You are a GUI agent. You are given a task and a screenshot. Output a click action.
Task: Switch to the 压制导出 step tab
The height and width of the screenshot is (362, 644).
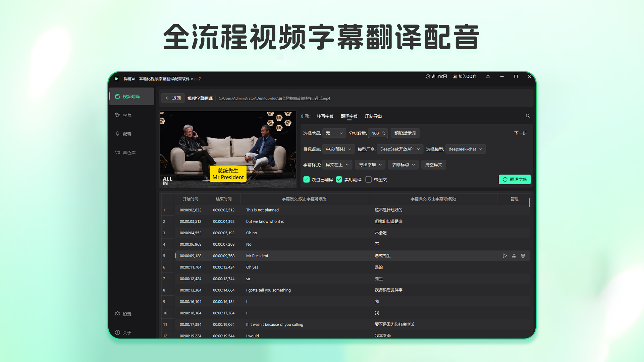point(373,116)
